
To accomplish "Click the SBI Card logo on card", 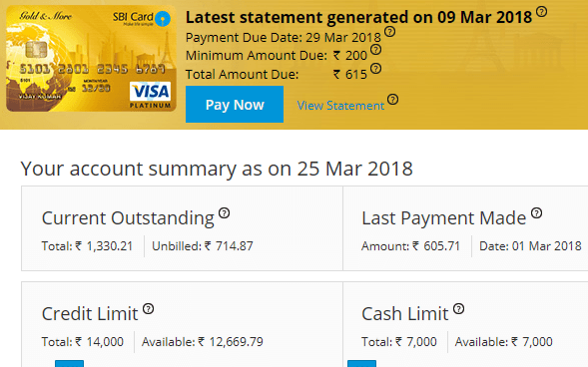I will tap(142, 18).
